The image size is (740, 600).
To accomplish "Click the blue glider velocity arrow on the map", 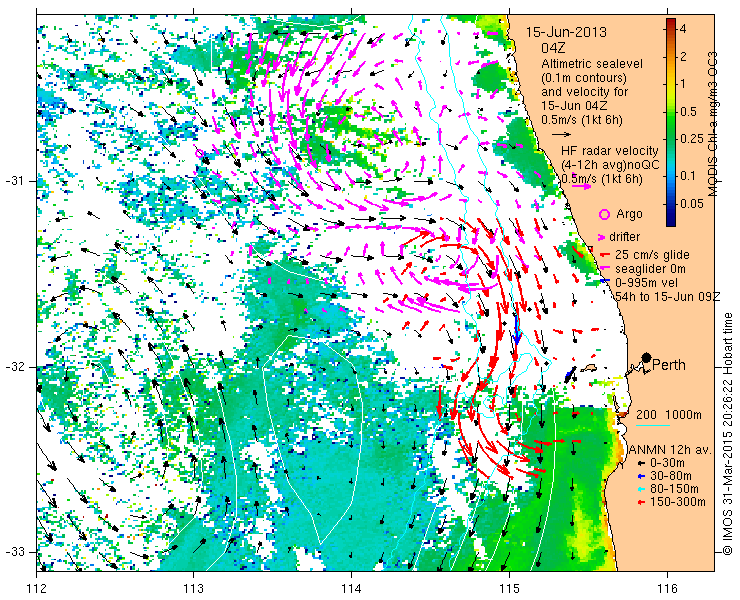I will click(x=517, y=331).
